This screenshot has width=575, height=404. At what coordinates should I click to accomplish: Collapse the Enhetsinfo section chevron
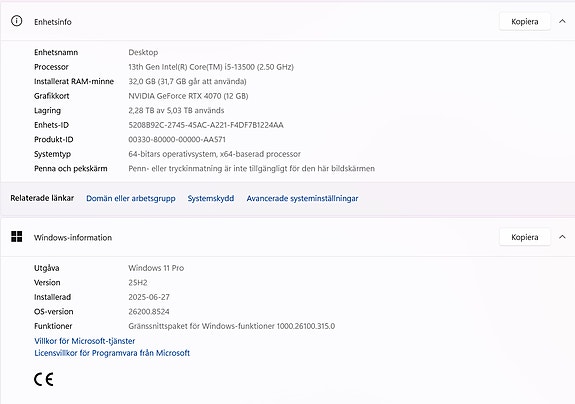(562, 21)
